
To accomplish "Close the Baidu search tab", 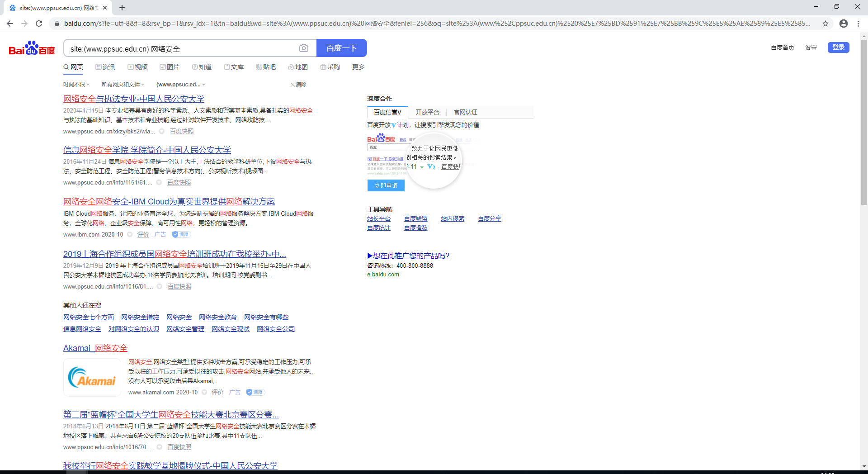I will 105,8.
